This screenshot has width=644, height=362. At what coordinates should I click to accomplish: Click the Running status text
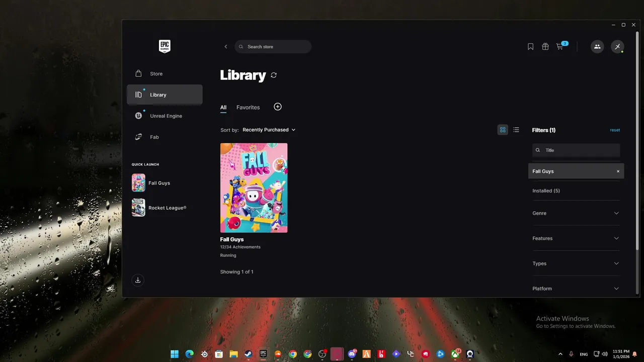point(228,255)
